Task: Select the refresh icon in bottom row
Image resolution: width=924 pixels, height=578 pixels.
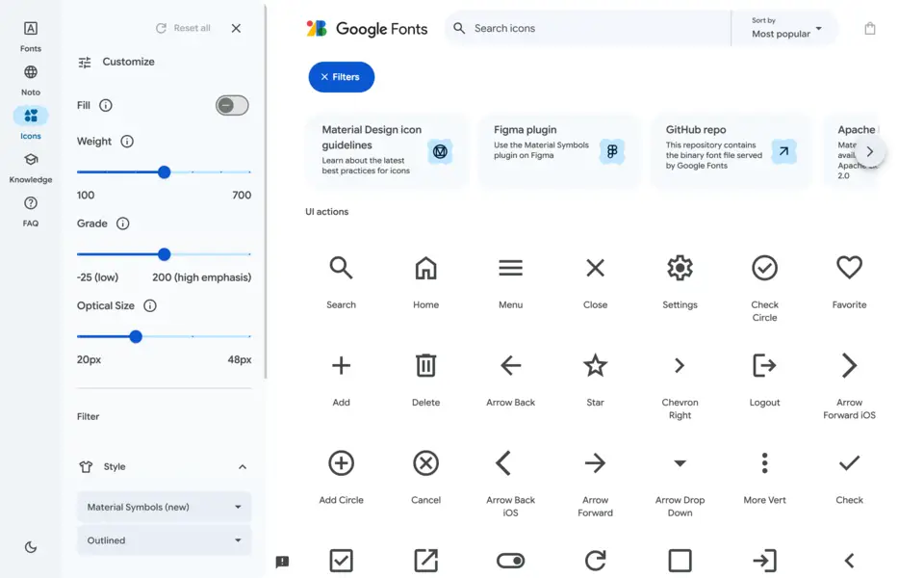Action: [595, 561]
